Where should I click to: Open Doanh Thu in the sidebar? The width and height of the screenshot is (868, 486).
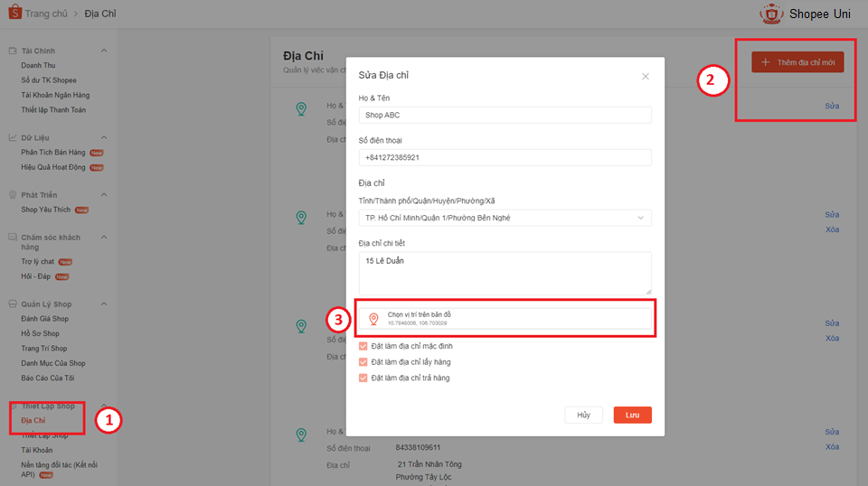38,66
